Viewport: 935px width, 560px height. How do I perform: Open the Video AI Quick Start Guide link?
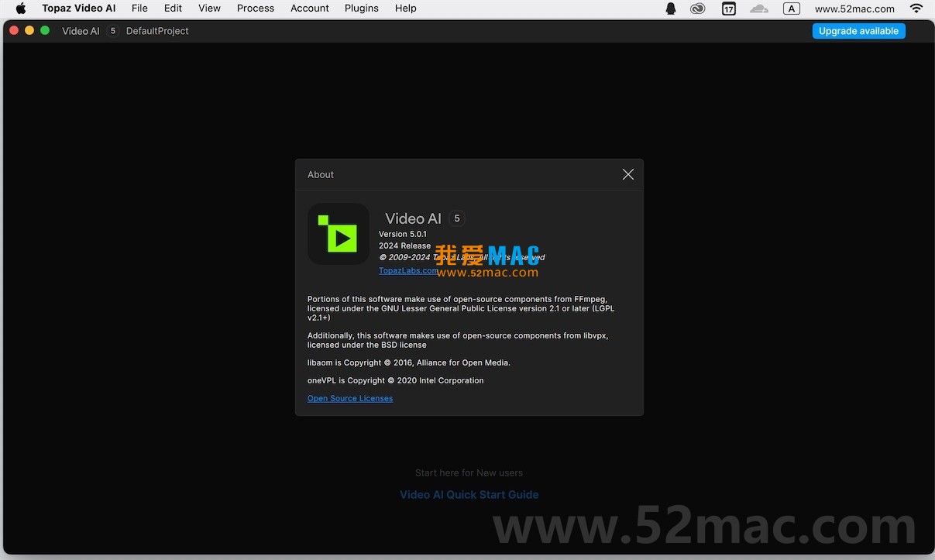tap(469, 494)
